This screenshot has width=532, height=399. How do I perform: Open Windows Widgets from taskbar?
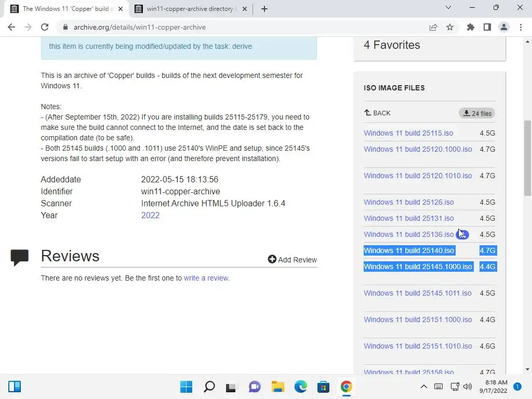[x=15, y=387]
